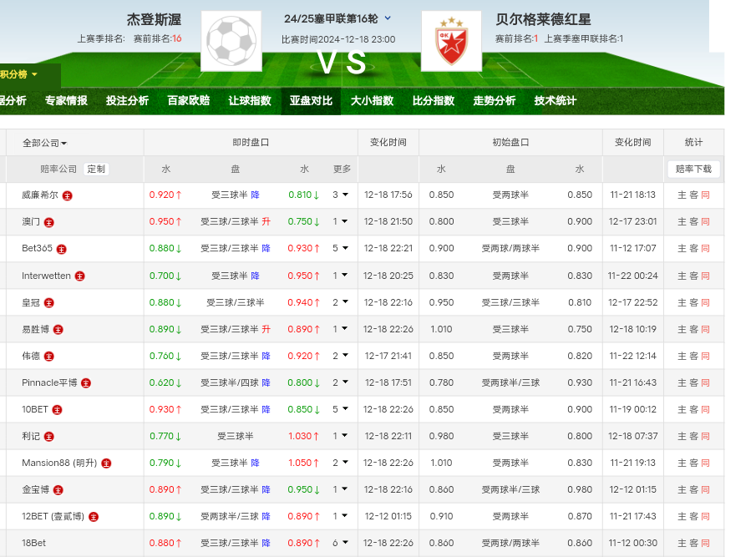Click 金宝博 company name
Screen dimensions: 756x557
(x=36, y=489)
